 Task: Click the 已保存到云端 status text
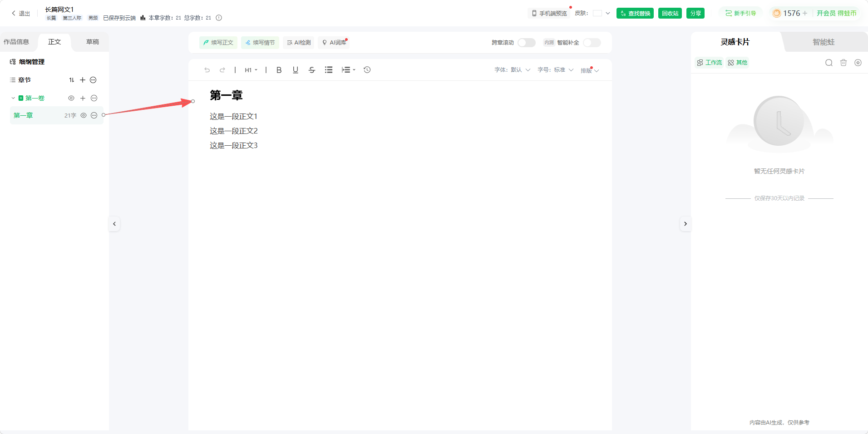119,18
